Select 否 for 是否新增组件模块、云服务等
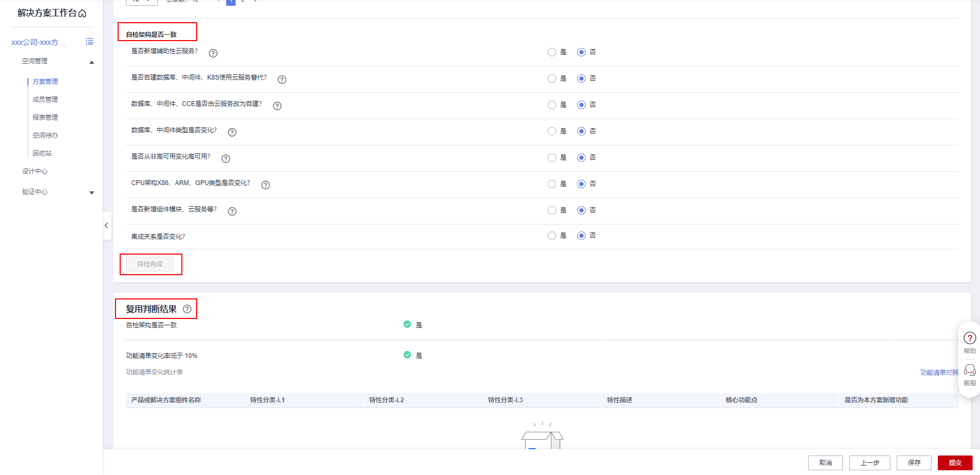This screenshot has height=475, width=980. click(x=581, y=210)
